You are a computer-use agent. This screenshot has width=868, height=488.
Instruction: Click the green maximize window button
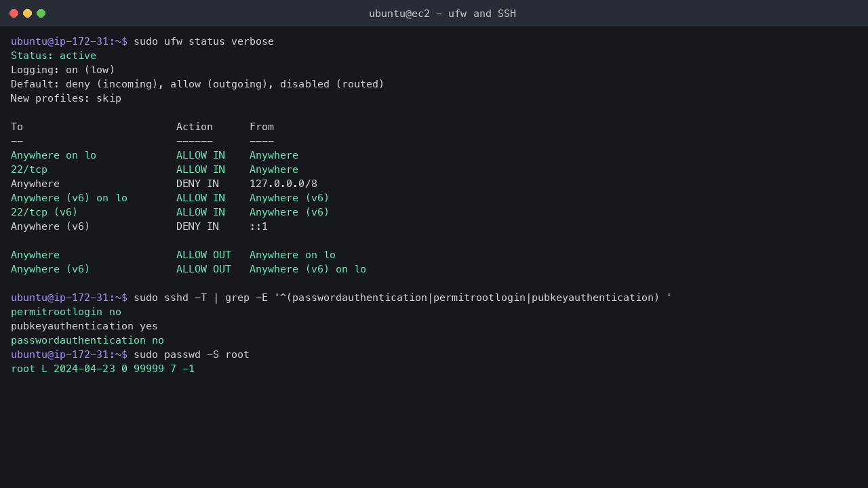pyautogui.click(x=41, y=13)
